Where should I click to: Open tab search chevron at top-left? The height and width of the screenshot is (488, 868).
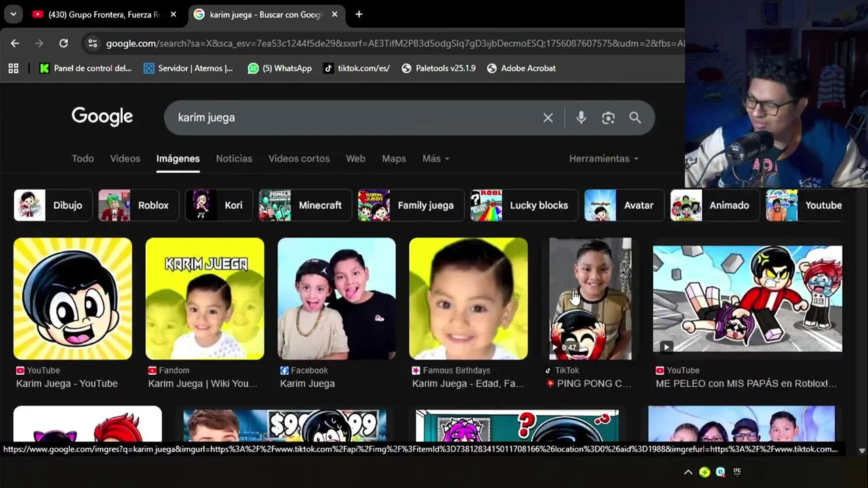[x=13, y=14]
